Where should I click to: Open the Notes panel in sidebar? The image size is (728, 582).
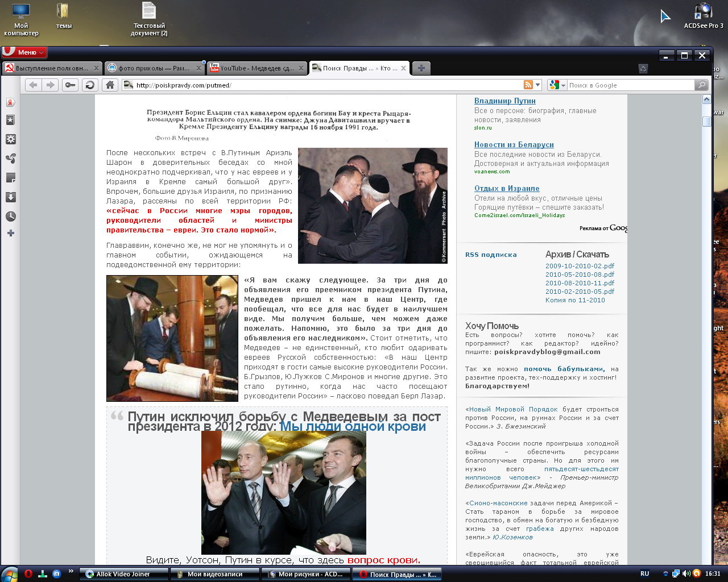(x=10, y=178)
